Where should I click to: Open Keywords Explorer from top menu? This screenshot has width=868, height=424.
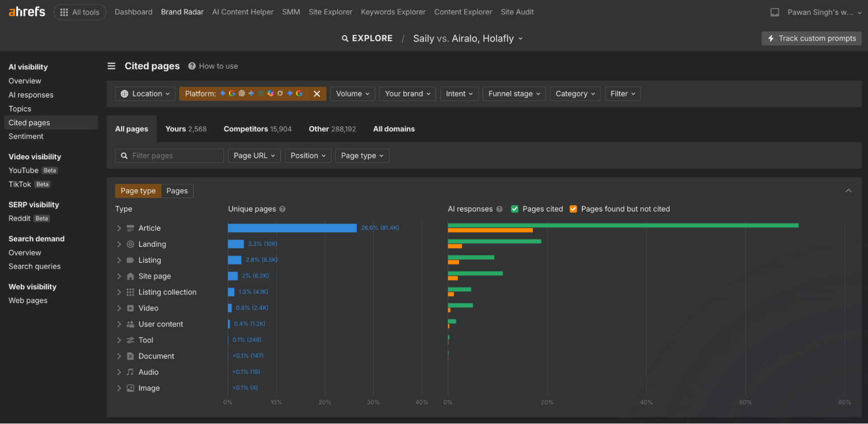point(393,12)
